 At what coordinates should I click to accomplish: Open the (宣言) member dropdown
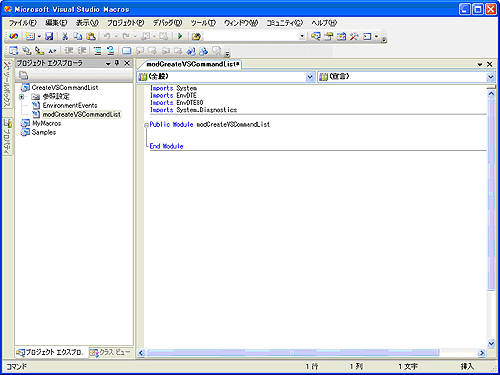tap(490, 77)
